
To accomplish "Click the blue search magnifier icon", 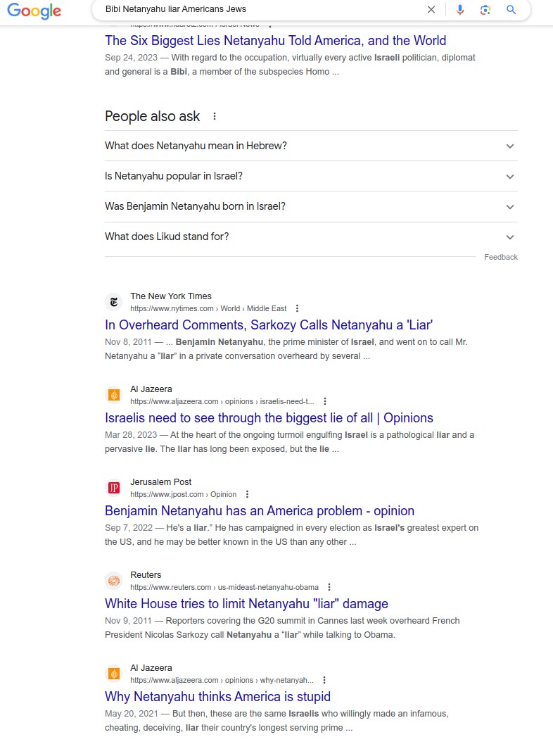I will (x=511, y=10).
